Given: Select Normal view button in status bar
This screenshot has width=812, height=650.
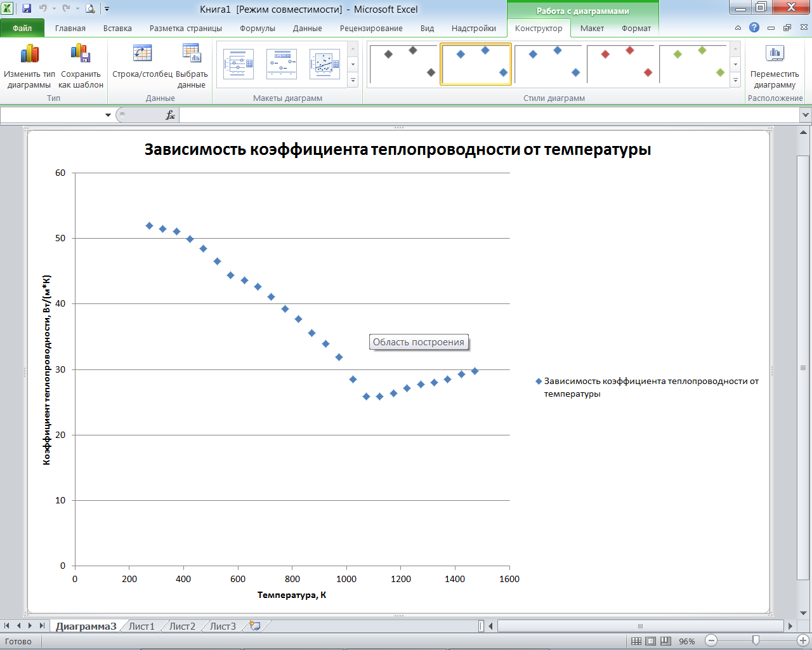Looking at the screenshot, I should click(636, 641).
